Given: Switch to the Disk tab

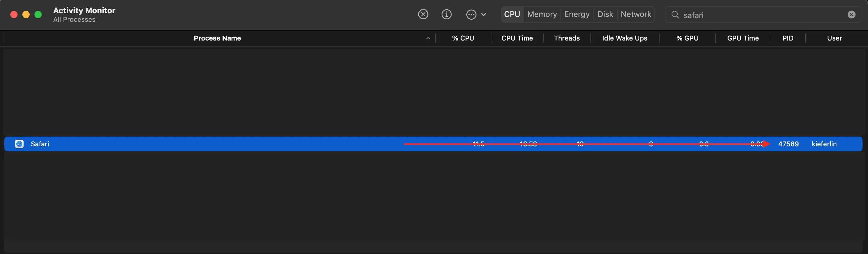Looking at the screenshot, I should pos(605,15).
